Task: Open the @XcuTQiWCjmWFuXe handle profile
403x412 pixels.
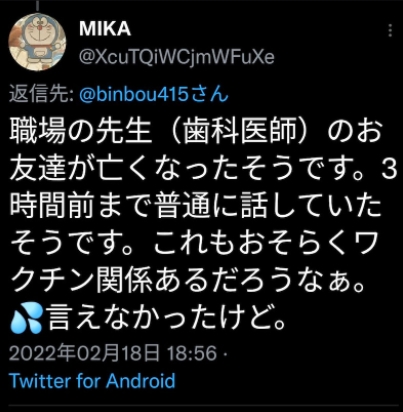Action: [177, 57]
